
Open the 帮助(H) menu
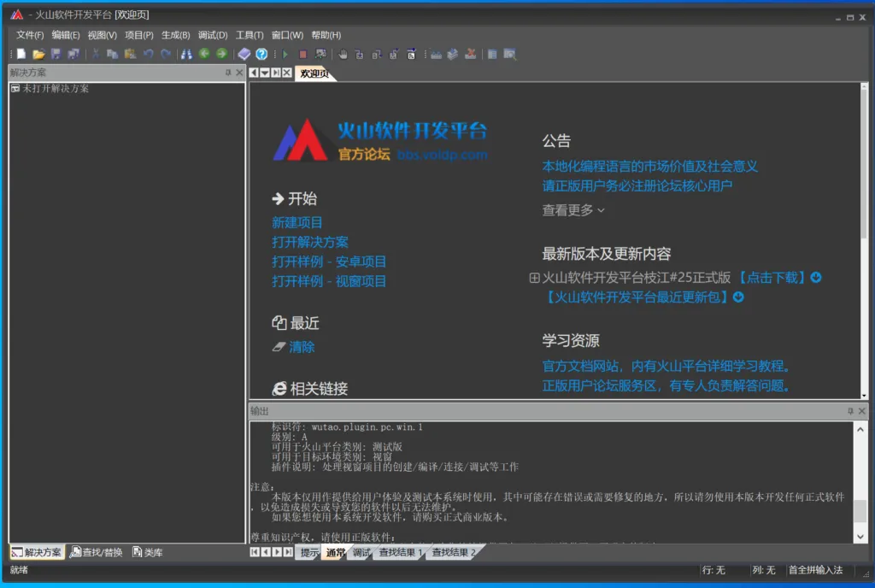pyautogui.click(x=326, y=35)
